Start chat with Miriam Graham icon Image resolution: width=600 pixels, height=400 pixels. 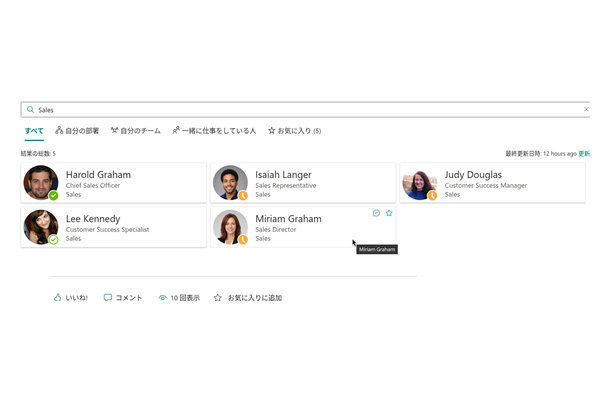tap(377, 213)
